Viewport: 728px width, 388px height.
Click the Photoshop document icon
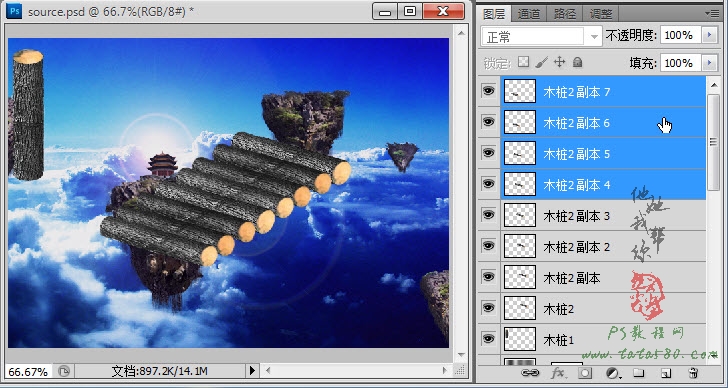tap(14, 12)
